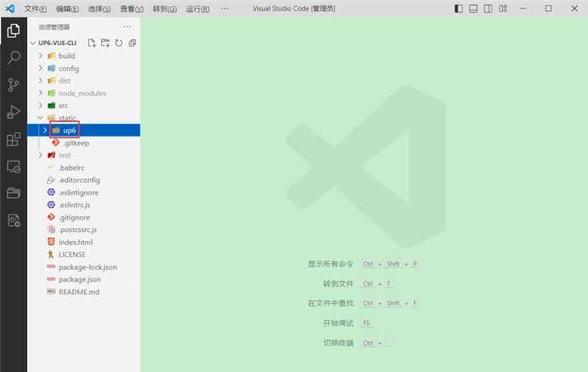Open the .editorconfig file

(79, 180)
